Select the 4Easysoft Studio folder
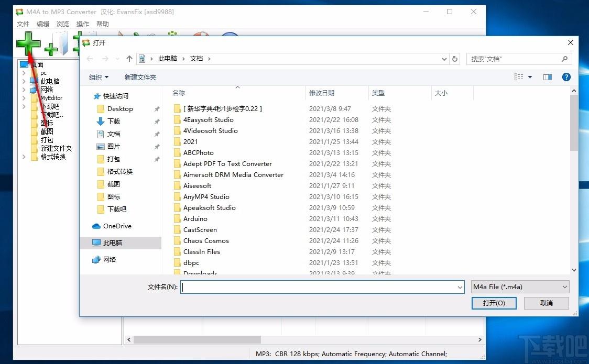The image size is (589, 364). [209, 120]
